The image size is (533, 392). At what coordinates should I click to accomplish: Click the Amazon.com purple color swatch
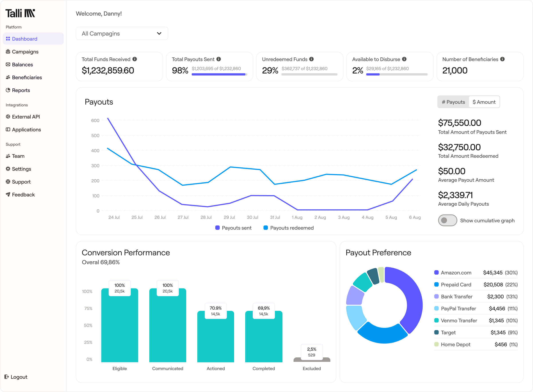click(436, 272)
